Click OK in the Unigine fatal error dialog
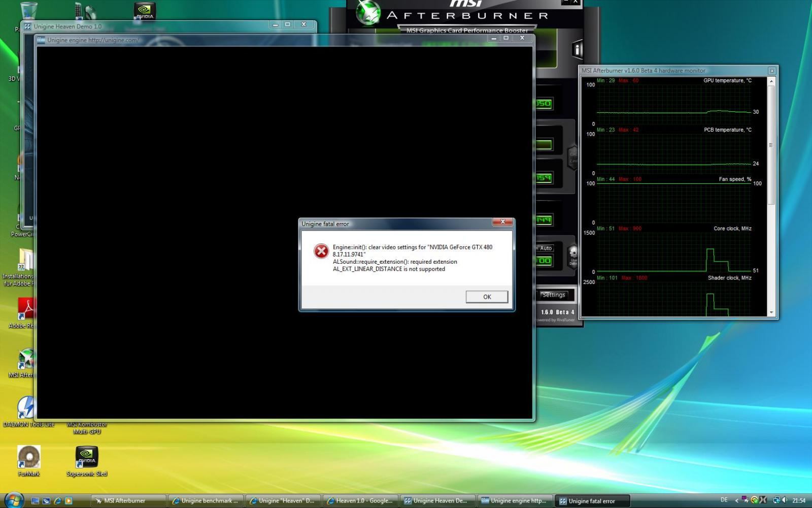Screen dimensions: 812x508 [487, 297]
